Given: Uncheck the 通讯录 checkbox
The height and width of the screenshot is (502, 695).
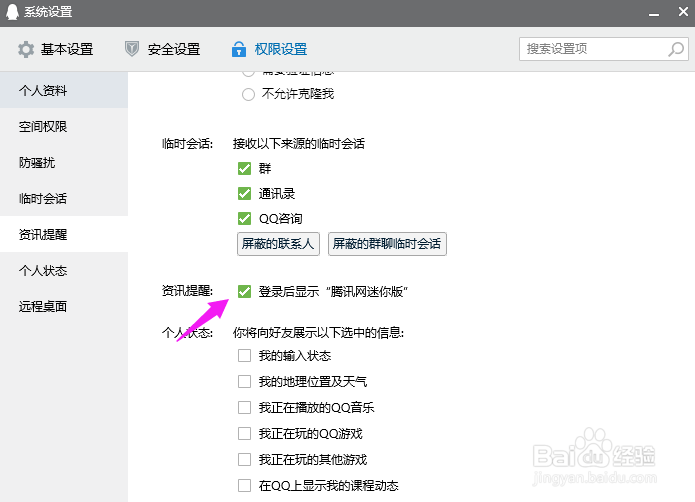Looking at the screenshot, I should coord(244,194).
